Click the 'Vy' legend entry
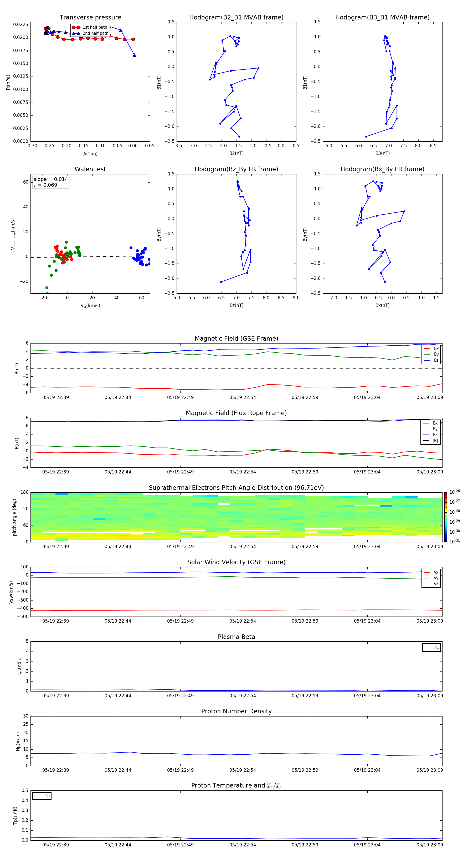 (x=431, y=578)
